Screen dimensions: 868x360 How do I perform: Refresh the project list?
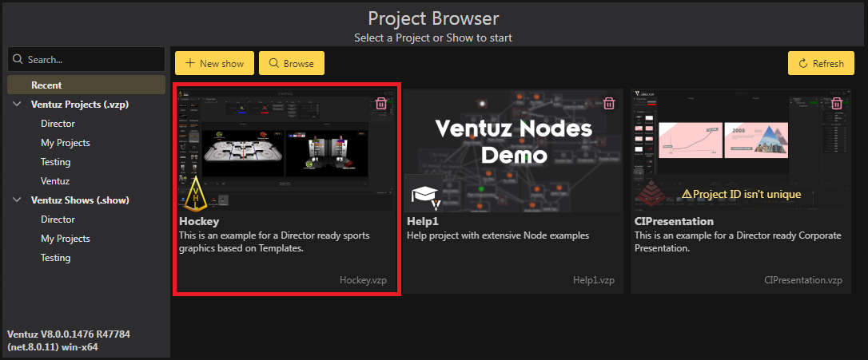click(x=821, y=64)
